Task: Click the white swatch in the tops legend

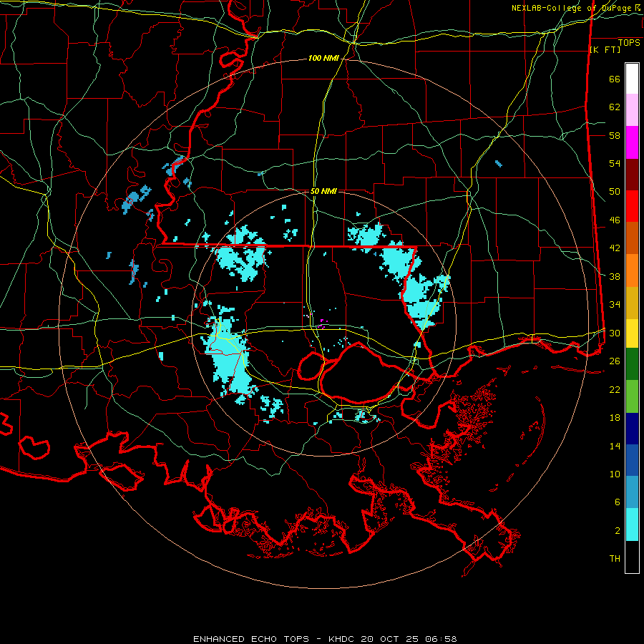Action: click(632, 79)
